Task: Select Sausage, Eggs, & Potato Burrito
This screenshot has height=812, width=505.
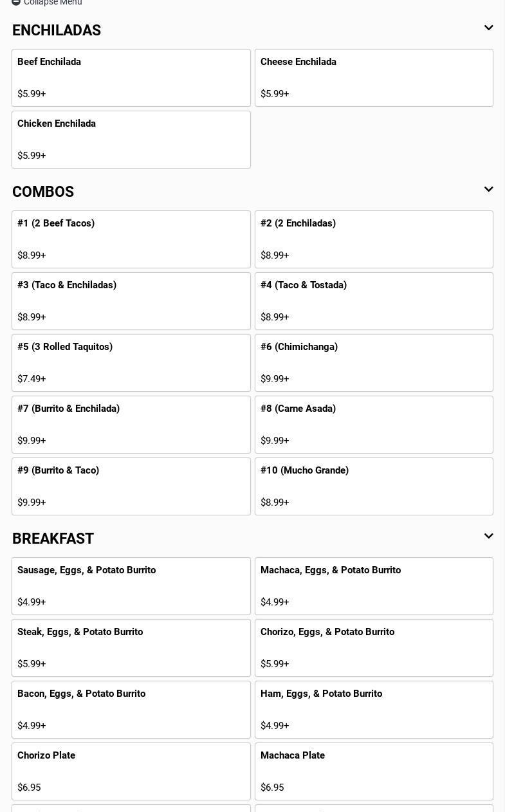Action: pyautogui.click(x=131, y=586)
